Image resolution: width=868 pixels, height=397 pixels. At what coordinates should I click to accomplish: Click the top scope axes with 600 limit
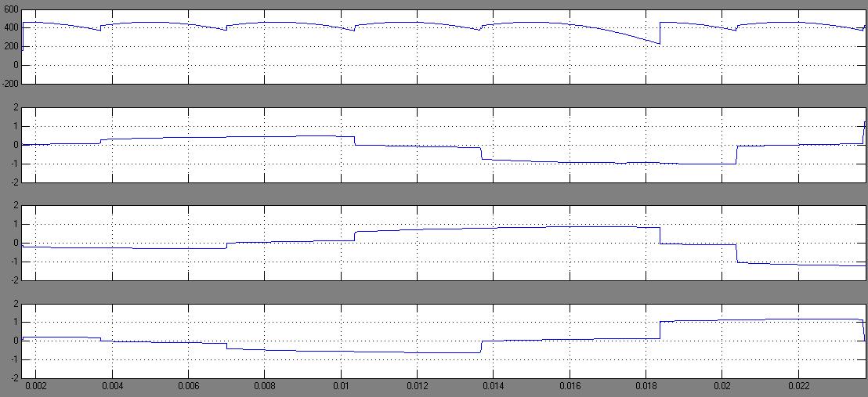tap(444, 47)
